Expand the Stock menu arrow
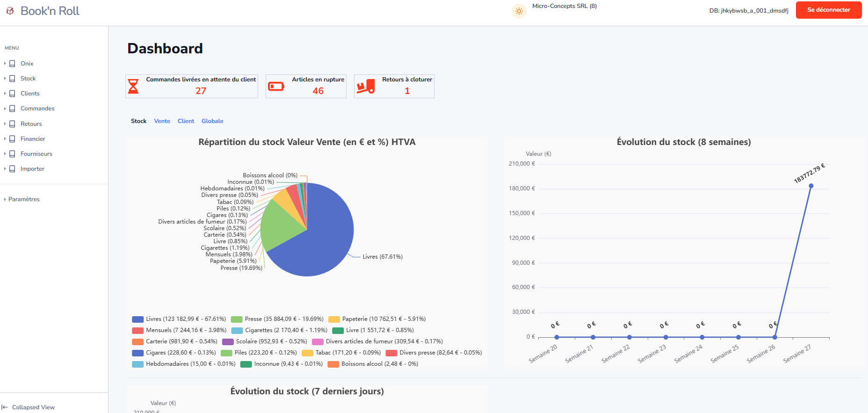The height and width of the screenshot is (413, 868). coord(5,79)
